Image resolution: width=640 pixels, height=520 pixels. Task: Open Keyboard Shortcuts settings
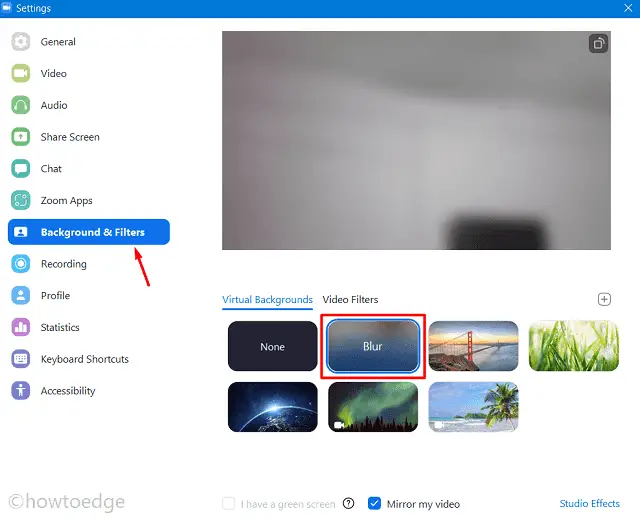coord(89,359)
